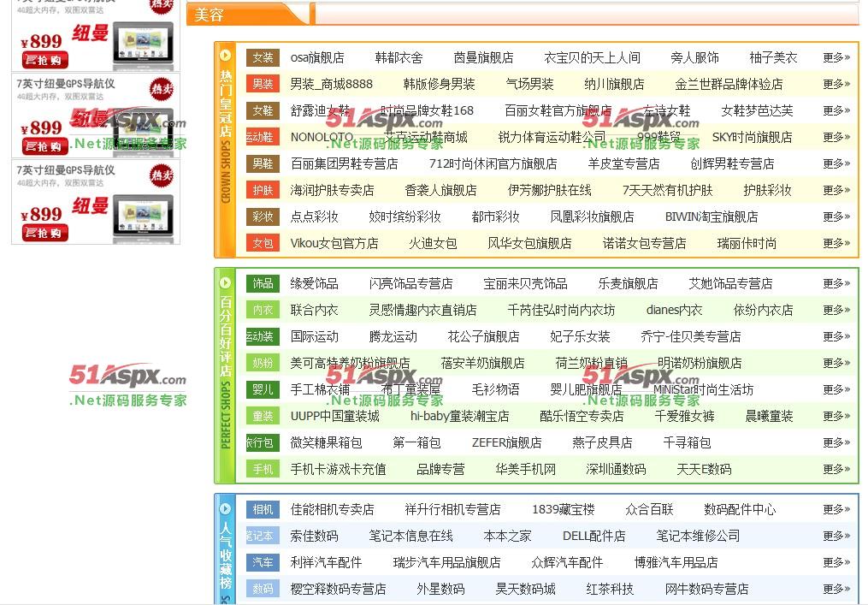Viewport: 868px width, 605px height.
Task: Choose the green 内衣 category tag
Action: pos(263,311)
